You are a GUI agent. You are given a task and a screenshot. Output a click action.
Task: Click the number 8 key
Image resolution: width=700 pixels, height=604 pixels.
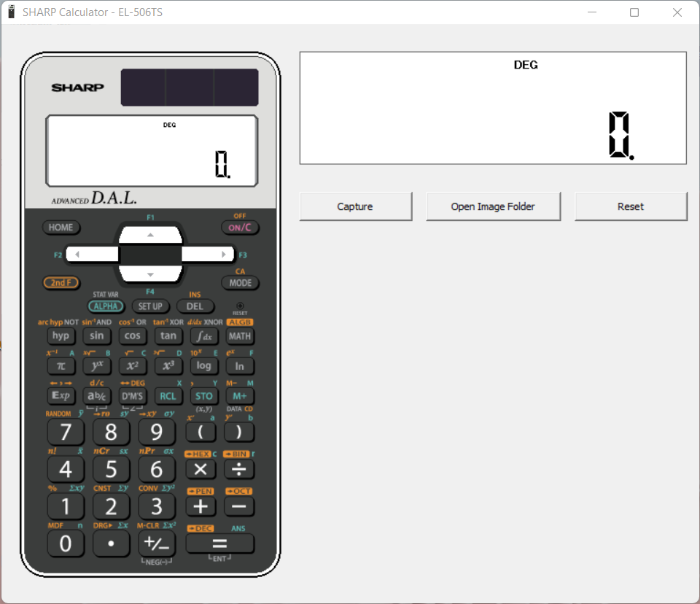click(x=111, y=432)
